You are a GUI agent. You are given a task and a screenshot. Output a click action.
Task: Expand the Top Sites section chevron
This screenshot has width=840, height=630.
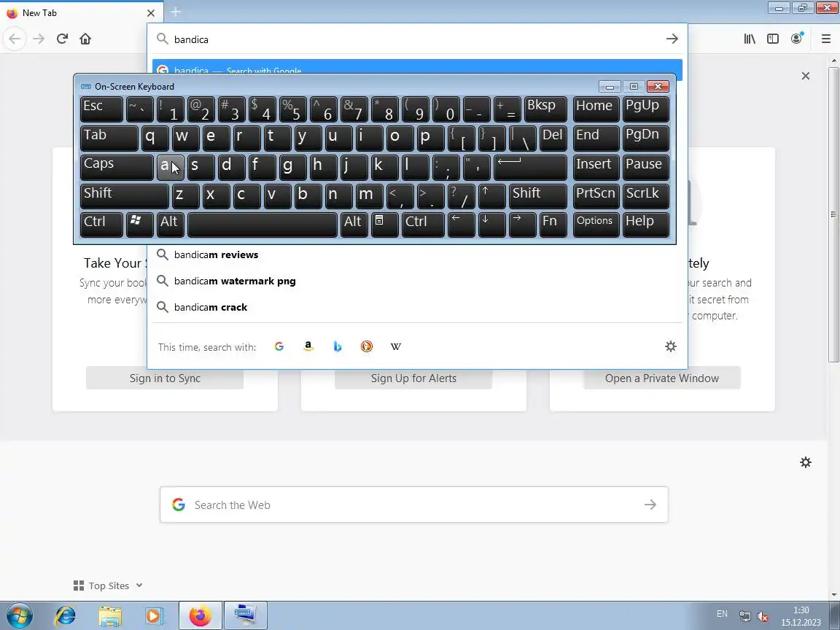coord(139,585)
